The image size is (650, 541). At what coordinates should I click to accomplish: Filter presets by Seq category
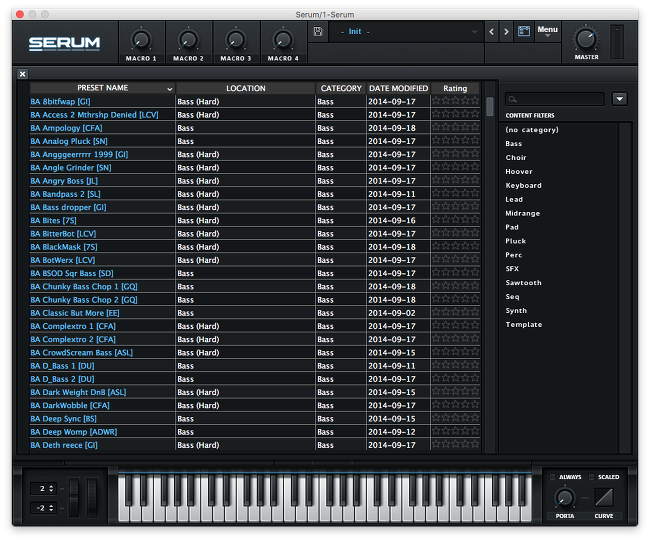pyautogui.click(x=512, y=297)
